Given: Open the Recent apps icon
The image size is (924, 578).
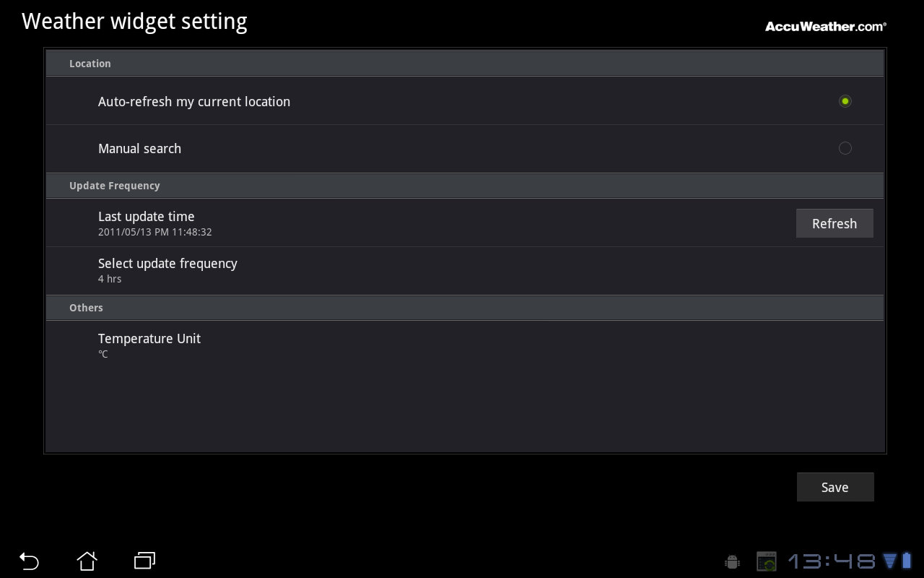Looking at the screenshot, I should coord(144,561).
